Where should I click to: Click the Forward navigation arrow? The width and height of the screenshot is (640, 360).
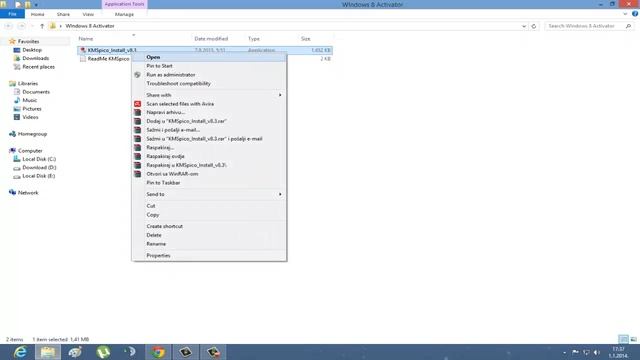click(21, 26)
